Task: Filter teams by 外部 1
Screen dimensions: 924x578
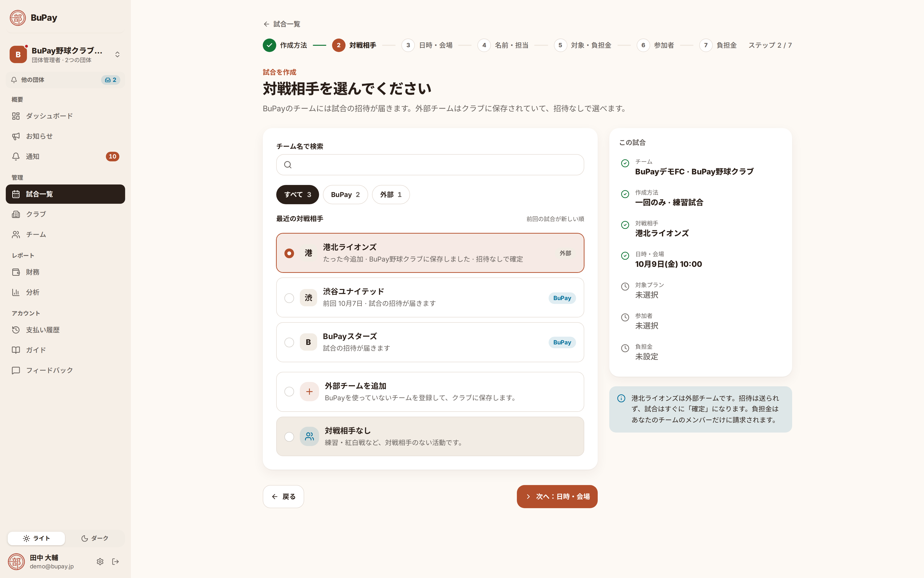Action: [391, 195]
